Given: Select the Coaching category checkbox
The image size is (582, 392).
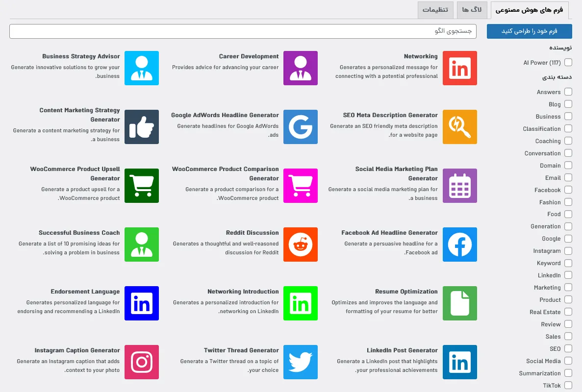Looking at the screenshot, I should (568, 141).
